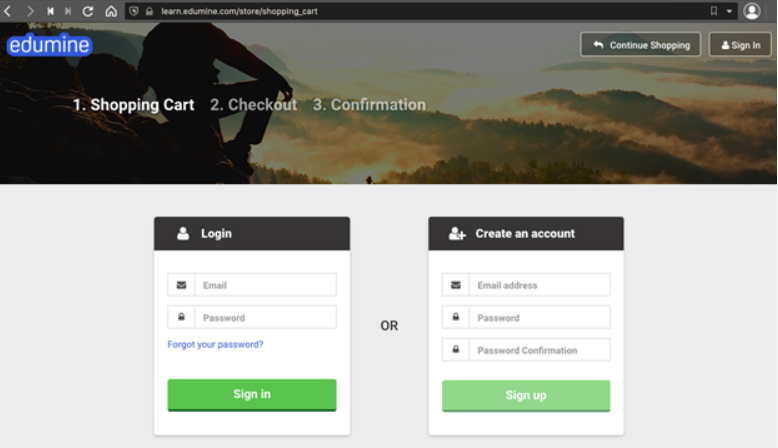Click the edumine logo
The width and height of the screenshot is (778, 448).
(49, 45)
